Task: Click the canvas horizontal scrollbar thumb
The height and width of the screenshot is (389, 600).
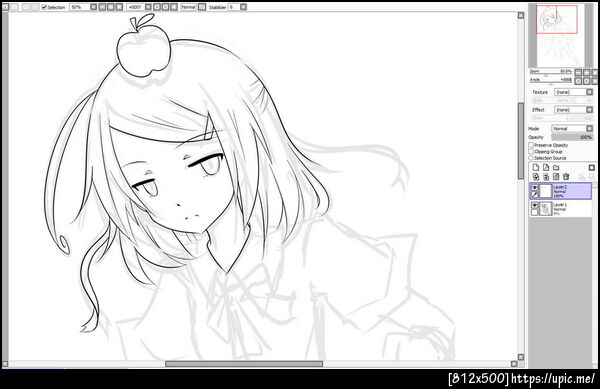Action: pyautogui.click(x=244, y=364)
